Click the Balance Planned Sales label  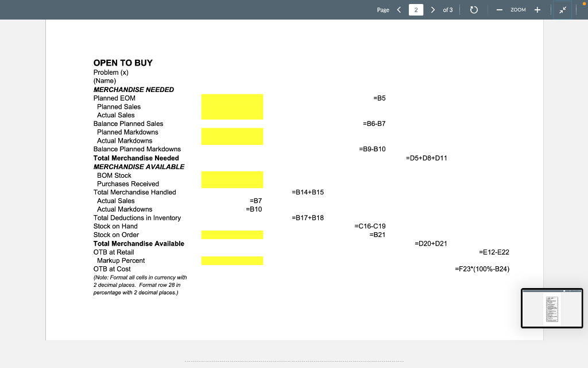pyautogui.click(x=128, y=124)
